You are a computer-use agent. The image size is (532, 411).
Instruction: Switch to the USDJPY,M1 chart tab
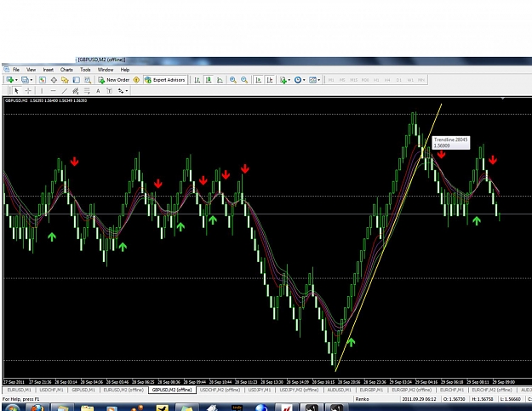tap(260, 390)
